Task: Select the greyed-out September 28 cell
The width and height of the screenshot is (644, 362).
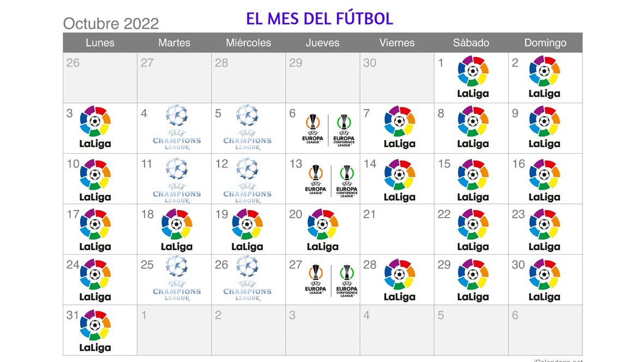Action: click(248, 77)
